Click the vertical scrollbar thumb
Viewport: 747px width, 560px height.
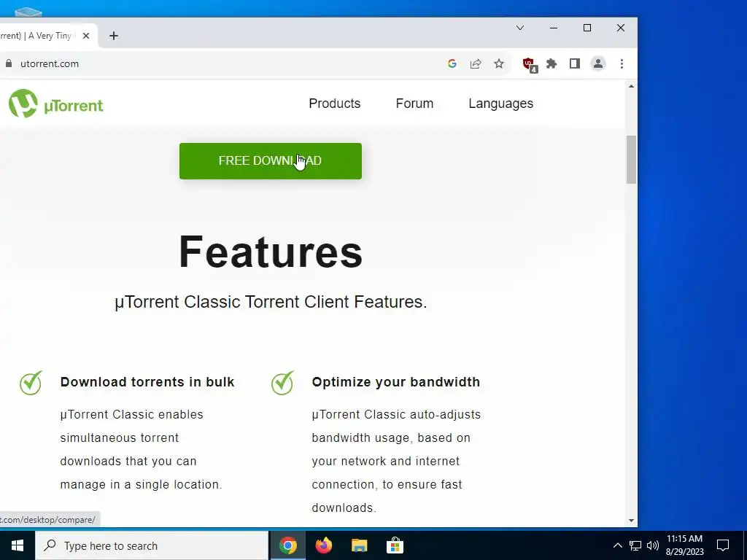click(631, 160)
